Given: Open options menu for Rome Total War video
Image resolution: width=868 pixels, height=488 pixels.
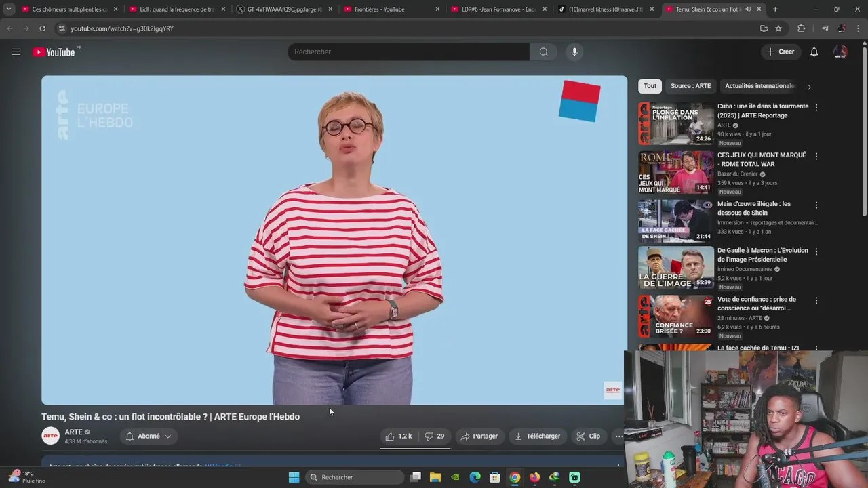Looking at the screenshot, I should 816,156.
